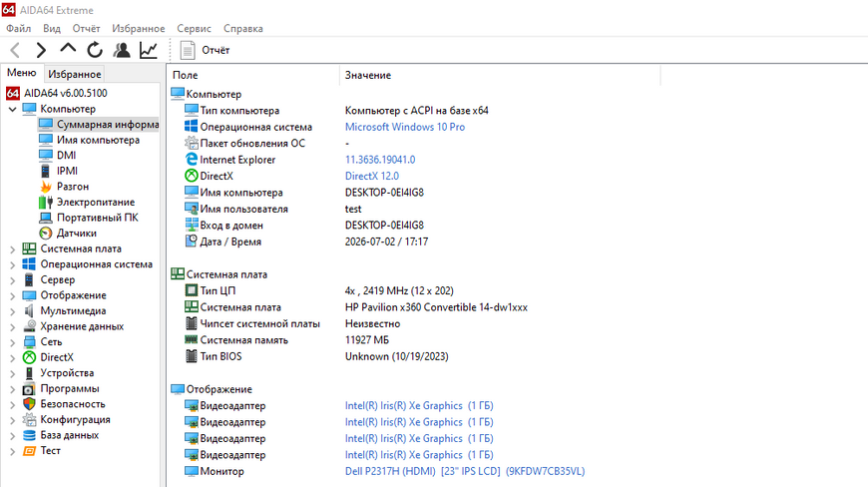Screen dimensions: 868x487
Task: Collapse the Компьютер tree node
Action: click(12, 109)
